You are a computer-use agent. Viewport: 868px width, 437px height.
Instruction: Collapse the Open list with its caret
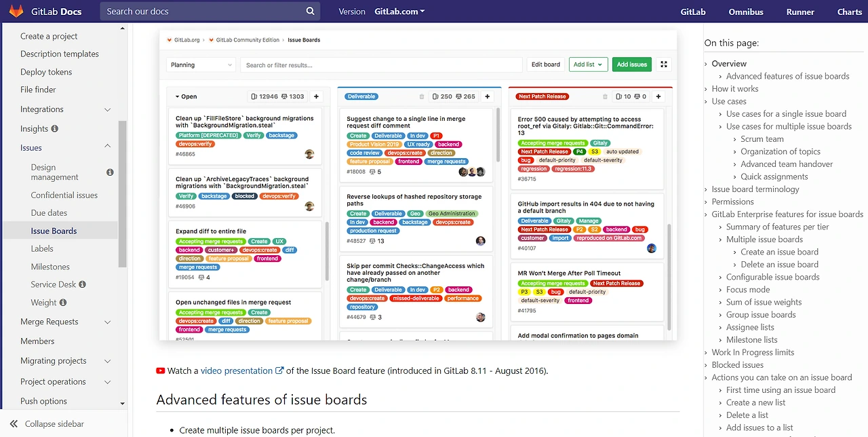coord(178,96)
